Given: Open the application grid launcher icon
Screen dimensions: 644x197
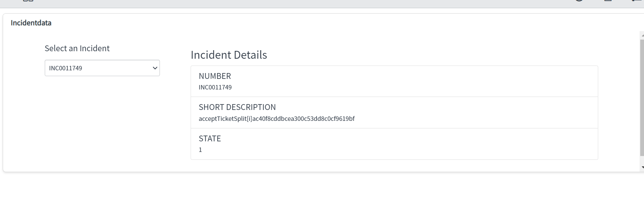Looking at the screenshot, I should (27, 2).
